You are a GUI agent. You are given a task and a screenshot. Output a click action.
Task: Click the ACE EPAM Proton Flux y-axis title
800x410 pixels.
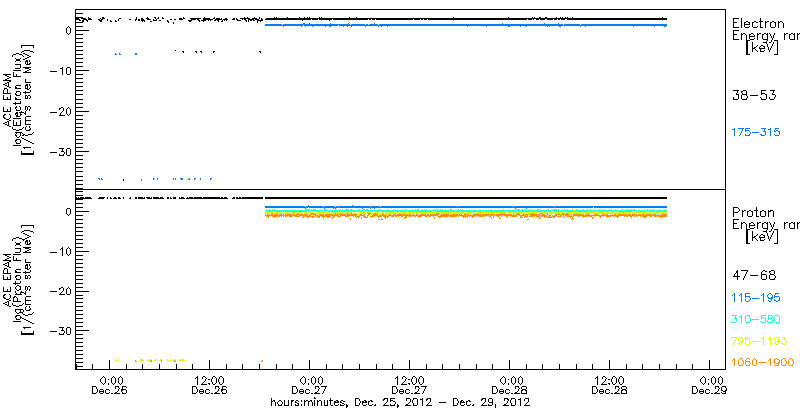(18, 279)
